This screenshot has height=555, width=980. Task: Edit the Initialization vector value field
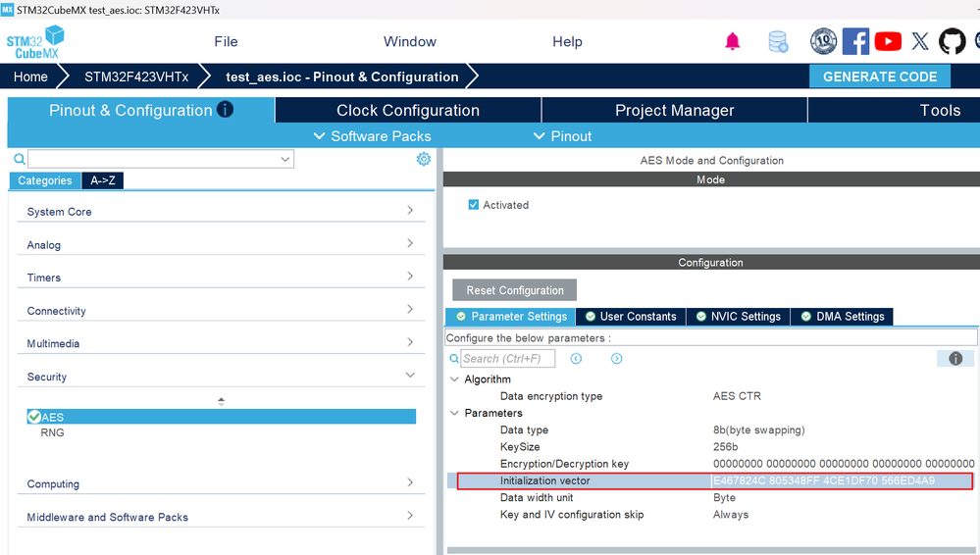click(842, 480)
